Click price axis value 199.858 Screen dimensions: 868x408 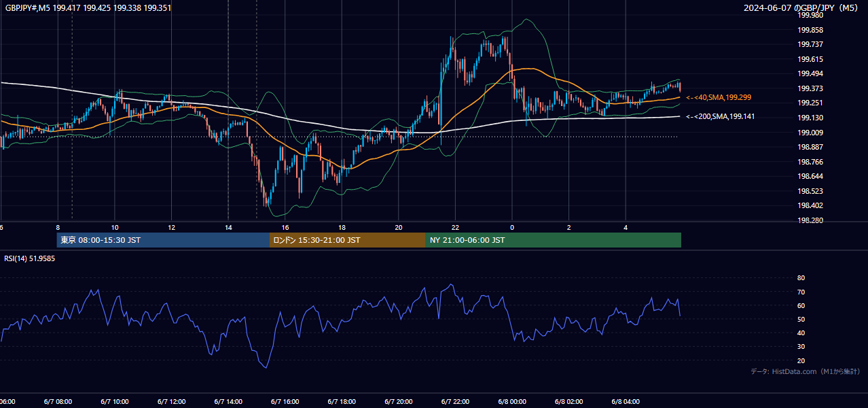click(x=810, y=30)
